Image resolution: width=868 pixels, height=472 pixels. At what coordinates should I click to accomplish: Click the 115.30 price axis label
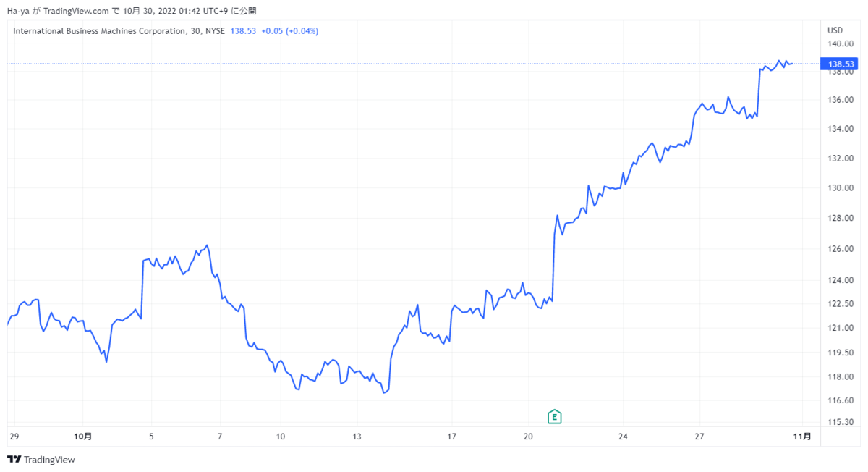[x=841, y=422]
